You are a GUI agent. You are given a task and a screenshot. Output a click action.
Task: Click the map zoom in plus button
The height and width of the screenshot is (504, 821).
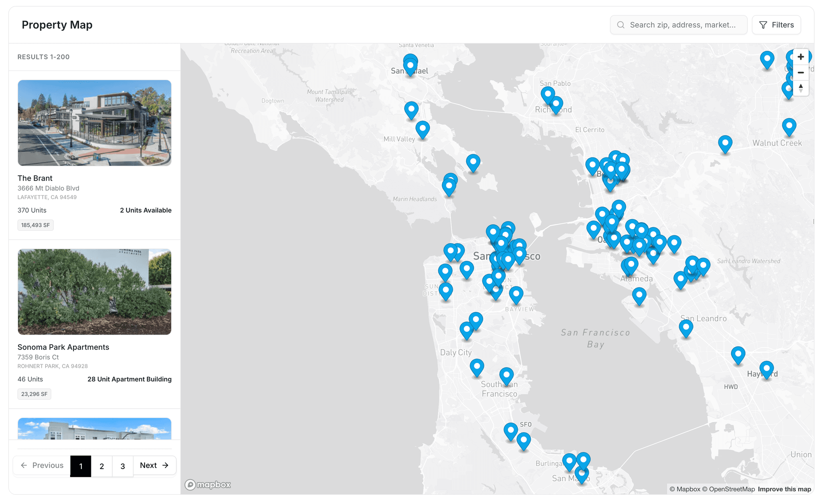(x=801, y=57)
